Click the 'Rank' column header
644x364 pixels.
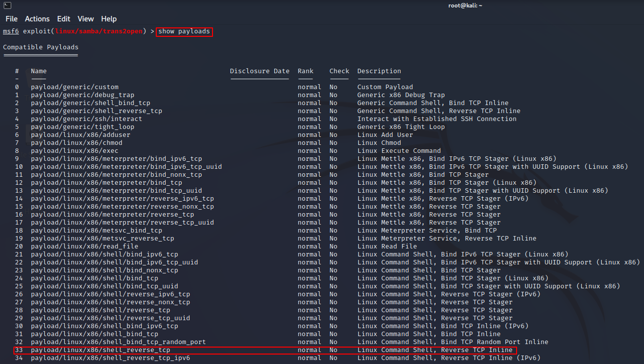(x=306, y=71)
